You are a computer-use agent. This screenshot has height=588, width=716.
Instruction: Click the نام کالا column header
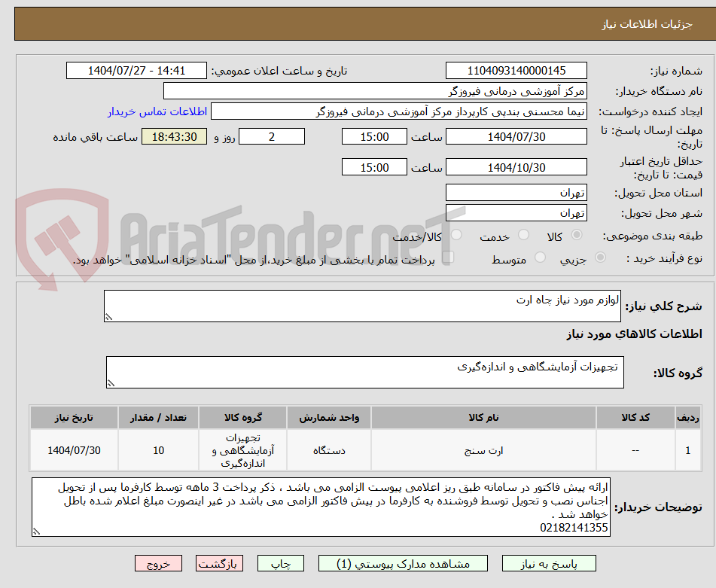(483, 418)
